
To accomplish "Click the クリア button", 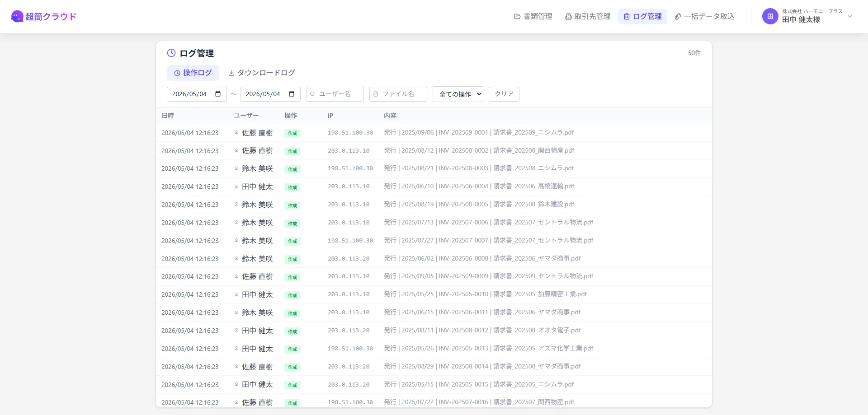I will coord(504,94).
